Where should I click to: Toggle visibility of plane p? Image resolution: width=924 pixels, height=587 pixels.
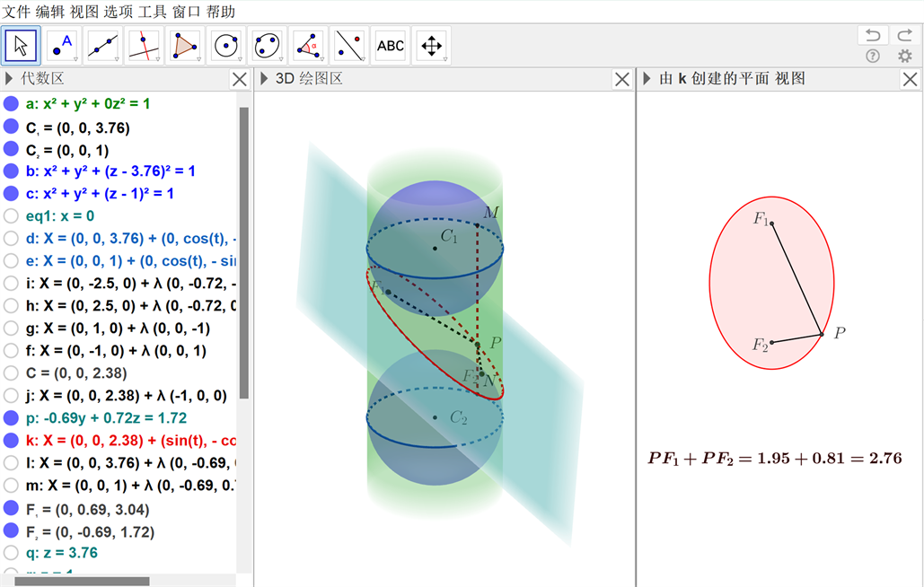[x=11, y=418]
